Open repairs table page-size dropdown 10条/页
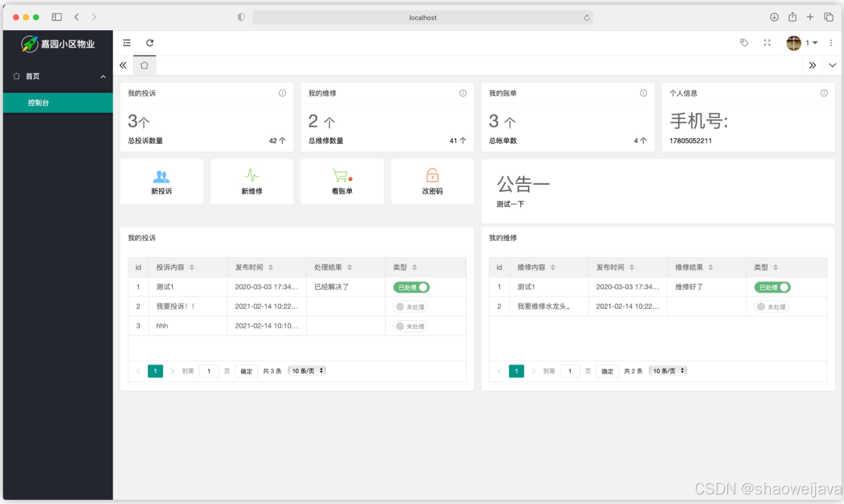844x504 pixels. click(668, 371)
